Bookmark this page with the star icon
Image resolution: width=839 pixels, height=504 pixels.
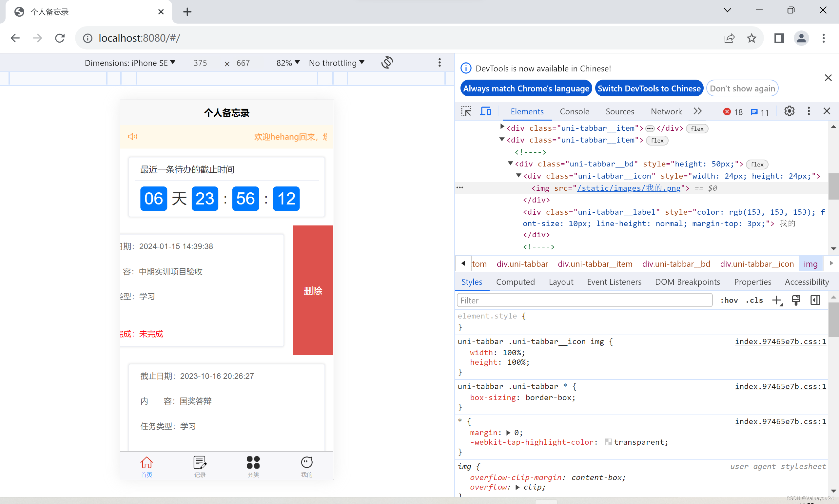(752, 38)
